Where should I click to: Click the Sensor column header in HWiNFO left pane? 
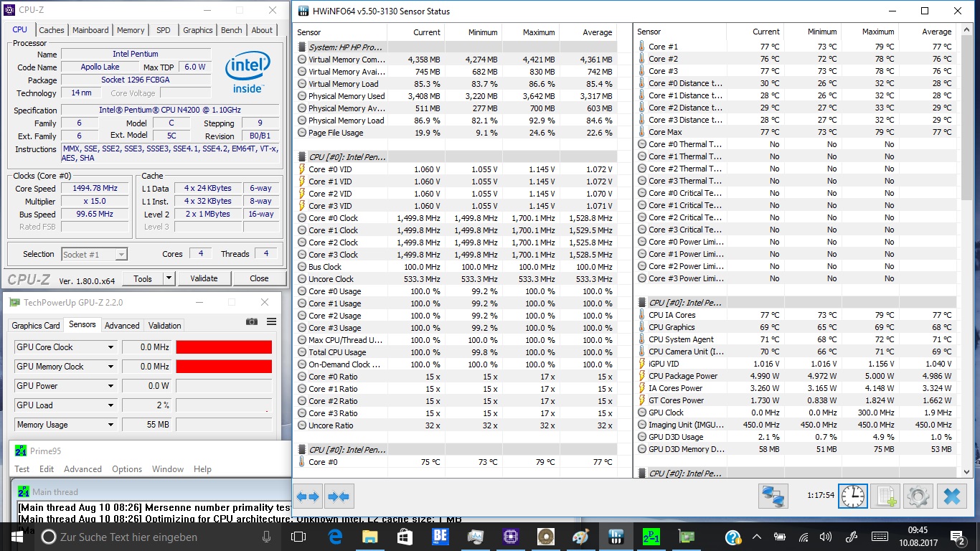coord(340,32)
